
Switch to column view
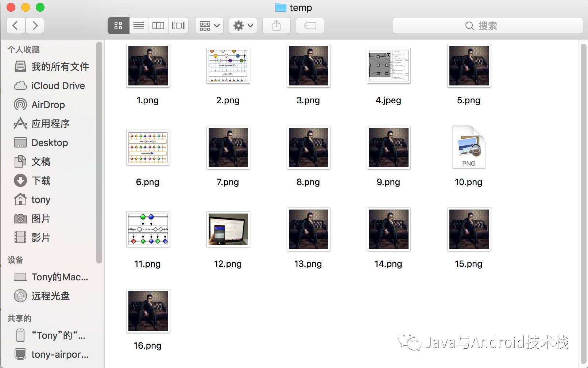click(158, 26)
